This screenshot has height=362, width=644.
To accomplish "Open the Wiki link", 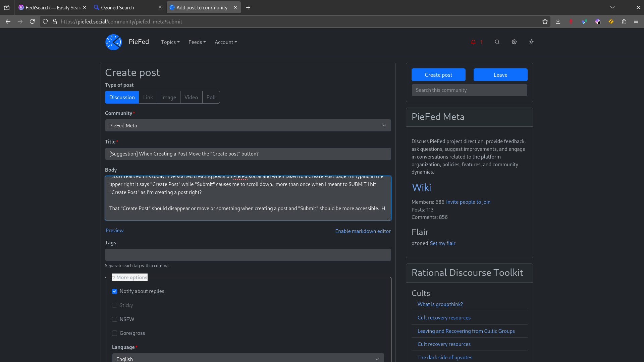I will point(422,187).
